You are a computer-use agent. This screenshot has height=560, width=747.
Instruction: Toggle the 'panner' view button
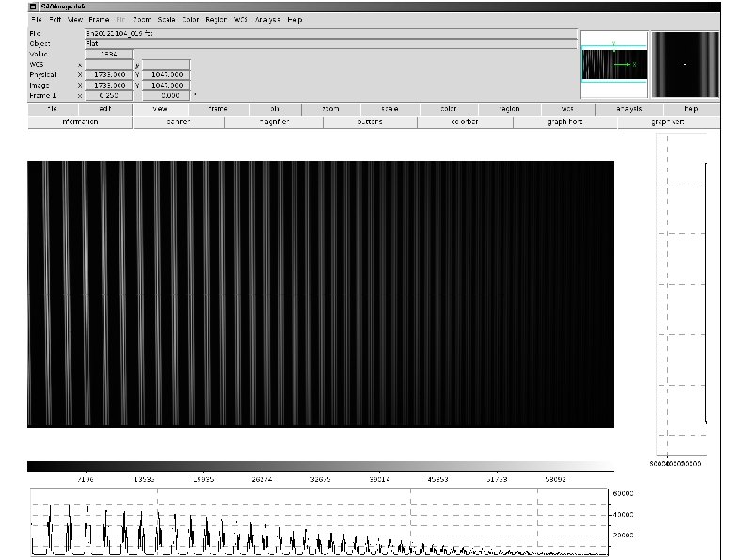click(179, 122)
